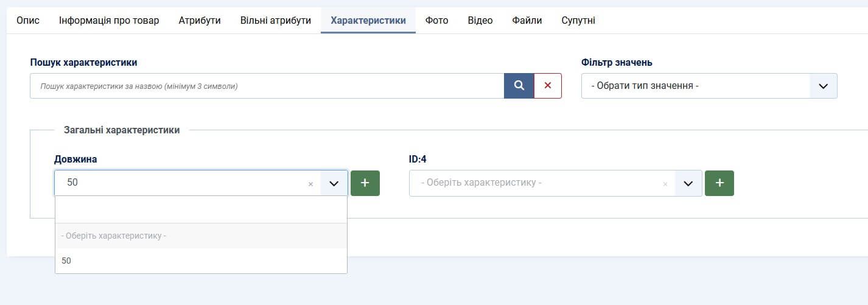
Task: Open the Вільні атрибути tab
Action: [x=275, y=20]
